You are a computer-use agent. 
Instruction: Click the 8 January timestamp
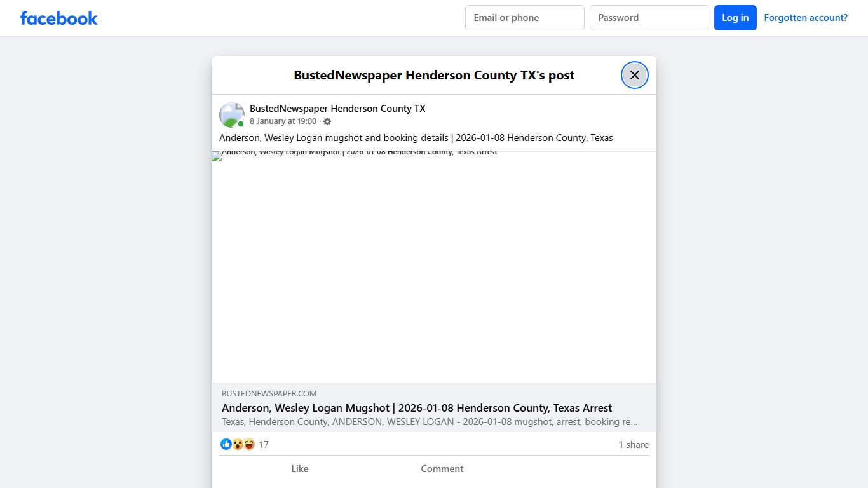point(283,121)
